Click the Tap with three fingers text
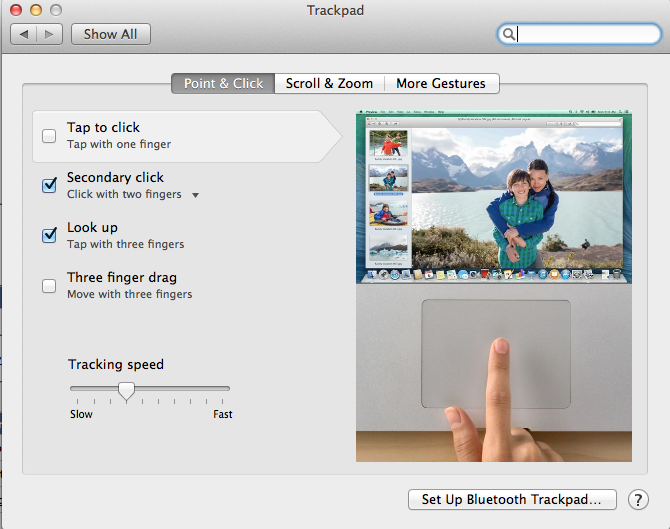Image resolution: width=670 pixels, height=529 pixels. tap(126, 244)
